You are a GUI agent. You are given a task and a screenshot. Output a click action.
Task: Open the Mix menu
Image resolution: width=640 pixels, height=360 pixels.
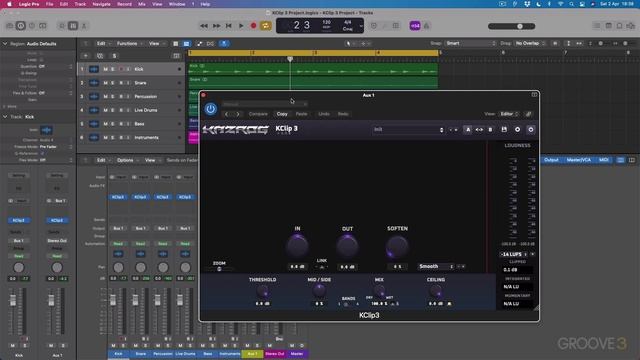click(142, 4)
